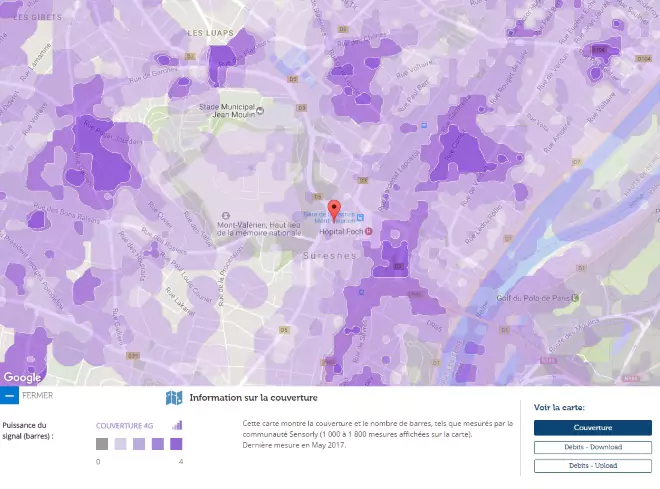
Task: Switch to the Débits - Download map
Action: (592, 447)
